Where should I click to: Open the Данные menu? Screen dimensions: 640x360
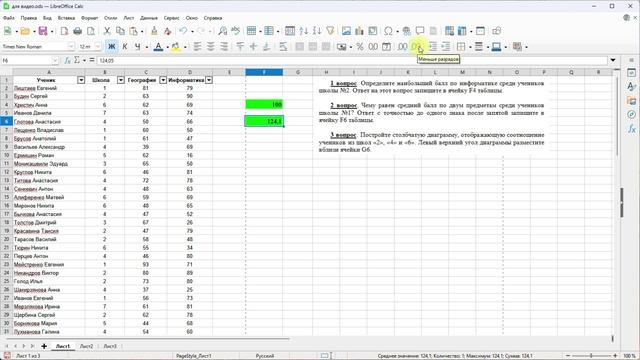[x=149, y=18]
